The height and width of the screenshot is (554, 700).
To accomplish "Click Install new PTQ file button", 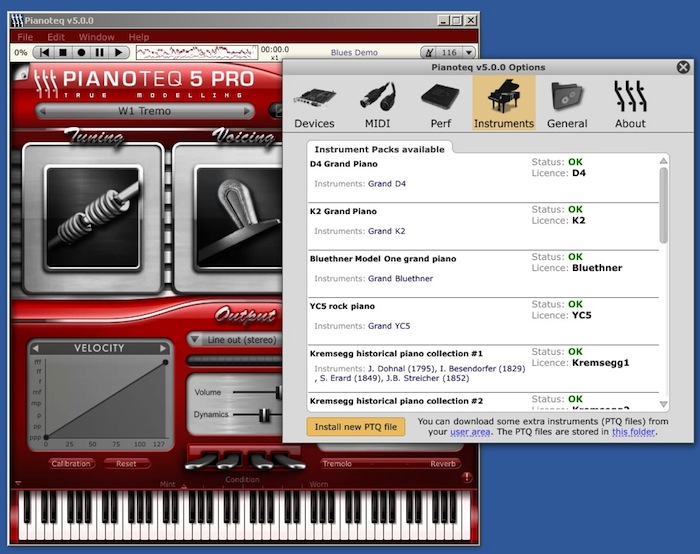I will tap(356, 427).
